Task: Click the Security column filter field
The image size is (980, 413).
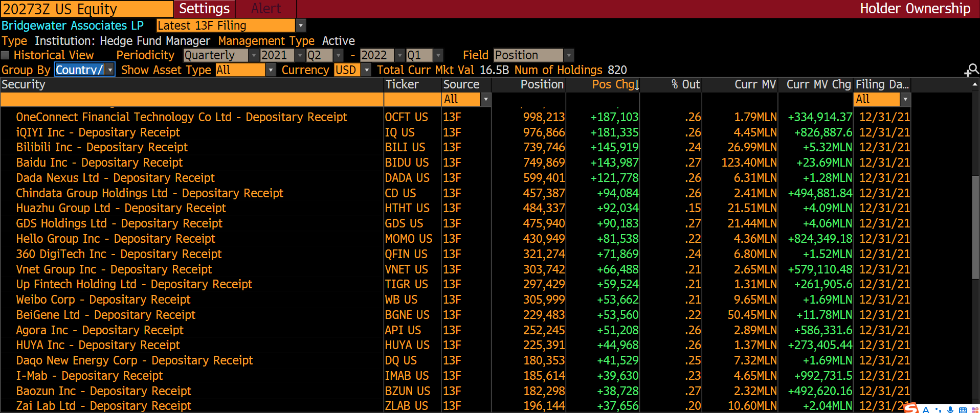Action: (192, 99)
